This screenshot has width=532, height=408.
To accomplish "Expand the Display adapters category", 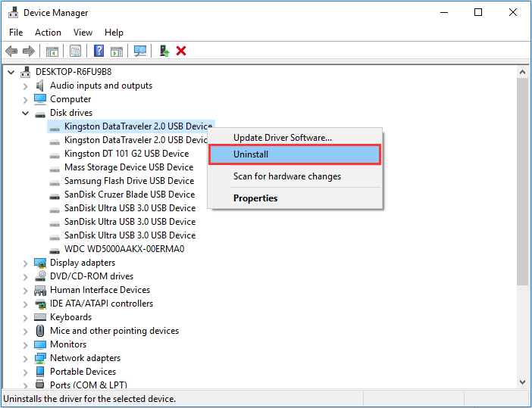I will point(26,263).
